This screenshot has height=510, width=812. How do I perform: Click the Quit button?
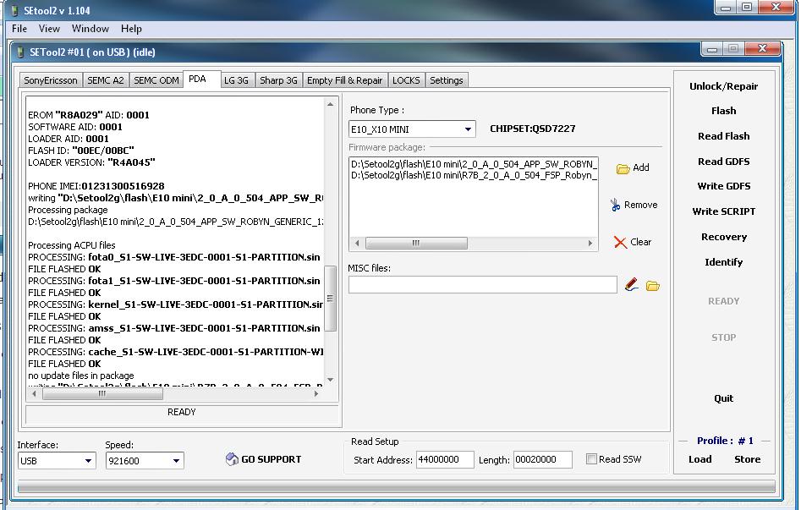tap(723, 398)
